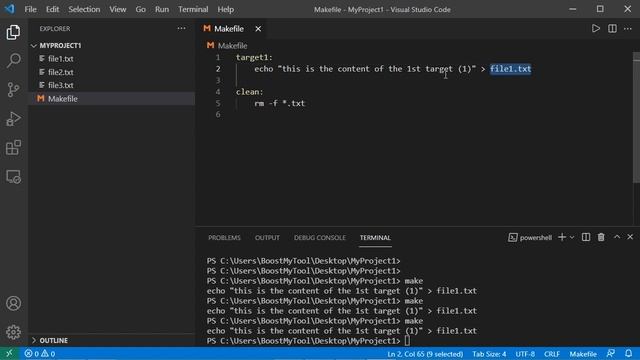Click Ln 2, Col 65 position indicator

(x=425, y=353)
